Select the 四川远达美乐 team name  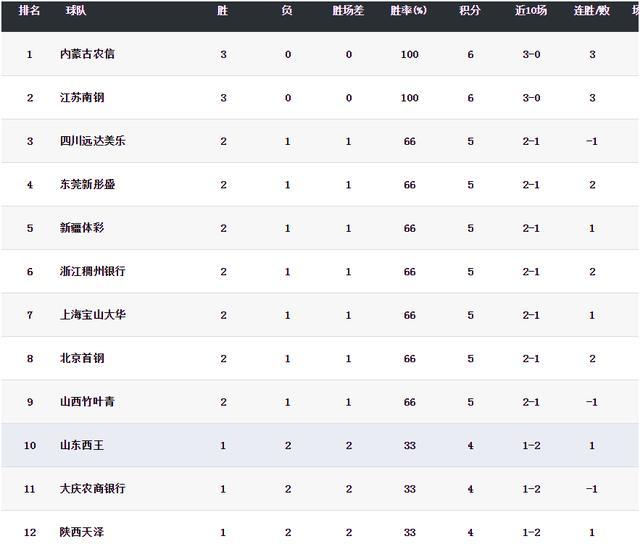(93, 141)
